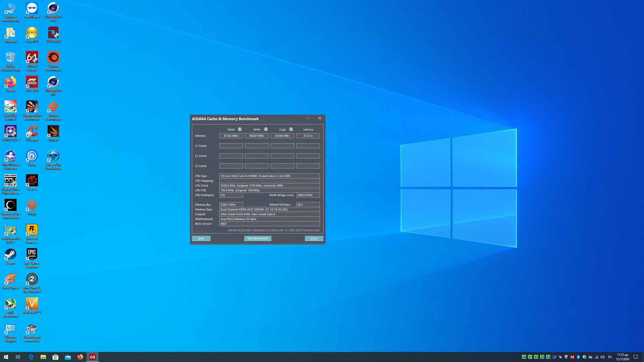The width and height of the screenshot is (644, 362).
Task: Open Windows Start menu
Action: point(6,357)
